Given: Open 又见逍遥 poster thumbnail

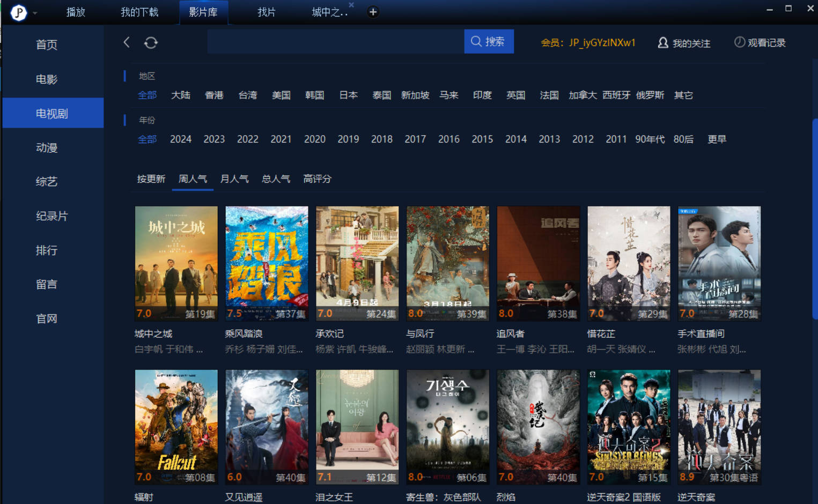Looking at the screenshot, I should tap(267, 427).
